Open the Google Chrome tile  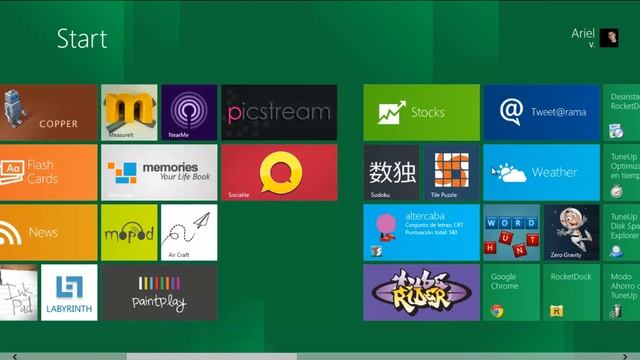point(511,292)
